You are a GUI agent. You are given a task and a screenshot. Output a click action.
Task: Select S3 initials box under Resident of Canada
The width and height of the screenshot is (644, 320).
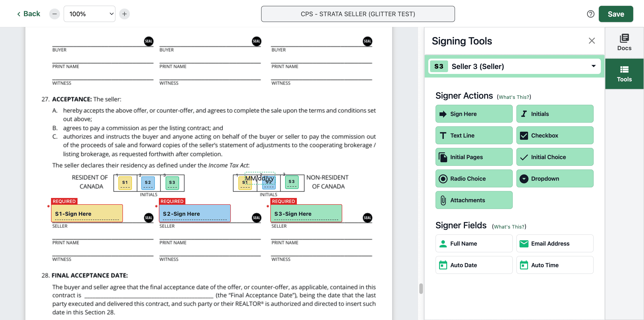coord(172,183)
